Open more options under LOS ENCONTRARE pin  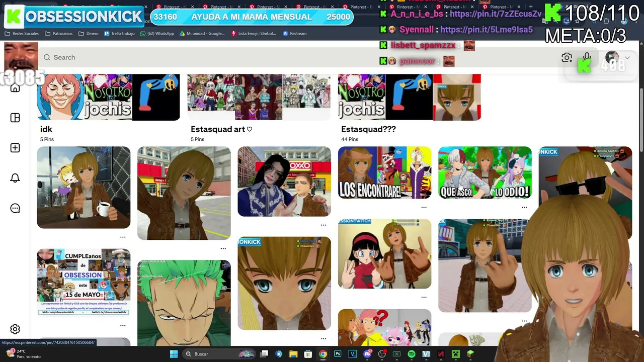(424, 207)
